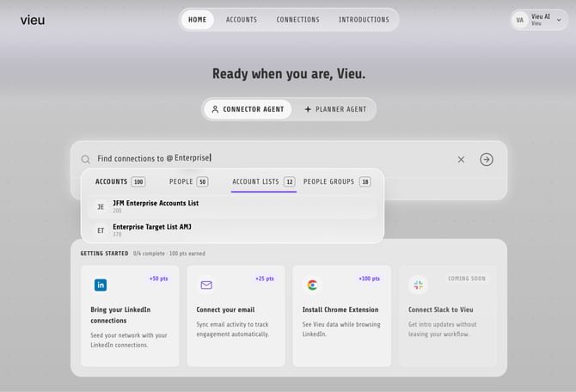This screenshot has width=576, height=392.
Task: Switch to Planner Agent mode
Action: point(335,109)
